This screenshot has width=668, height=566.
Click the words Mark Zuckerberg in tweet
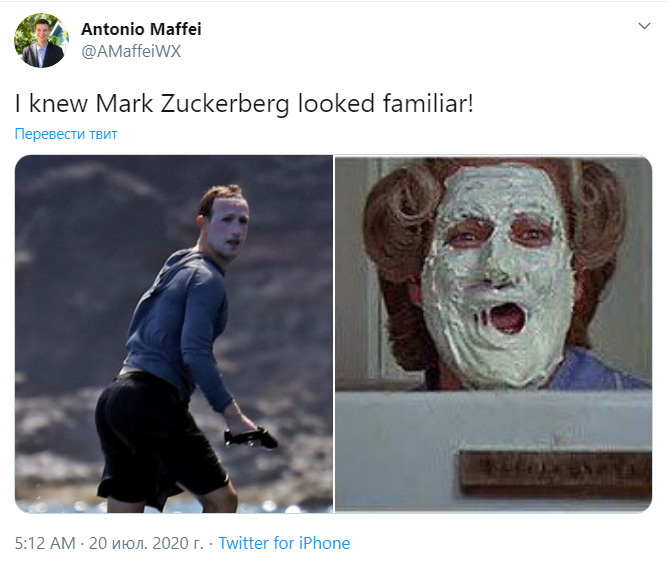point(193,103)
